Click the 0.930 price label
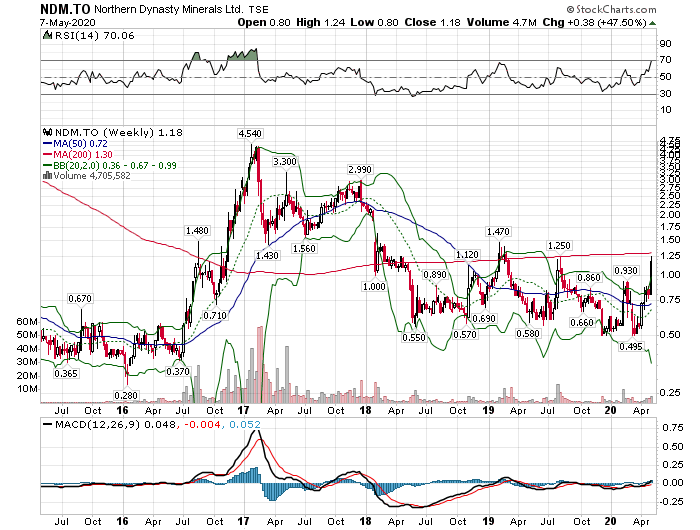700x530 pixels. tap(626, 271)
